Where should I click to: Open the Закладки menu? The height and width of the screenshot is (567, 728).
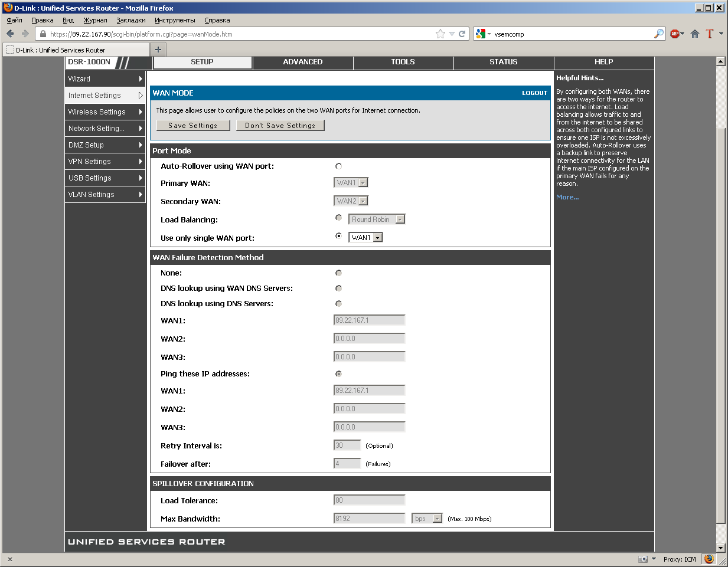[131, 20]
